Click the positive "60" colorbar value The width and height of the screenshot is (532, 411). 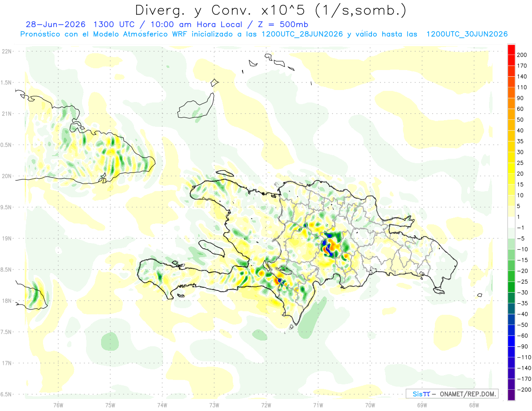(x=521, y=109)
